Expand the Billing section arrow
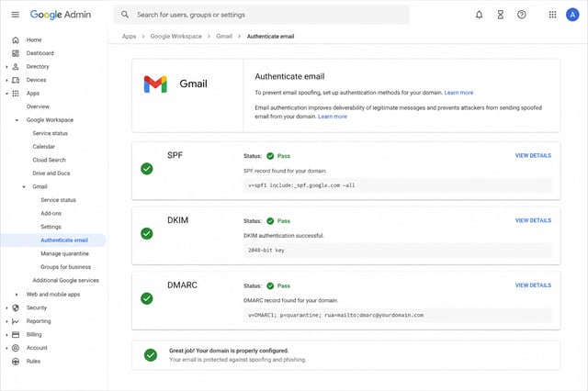Viewport: 588px width, 391px height. tap(6, 334)
